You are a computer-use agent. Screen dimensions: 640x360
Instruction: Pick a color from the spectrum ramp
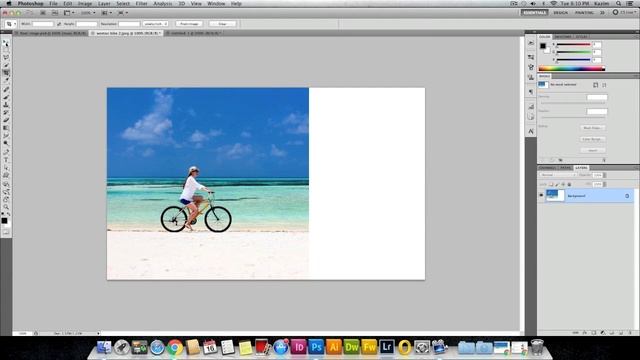(x=571, y=69)
